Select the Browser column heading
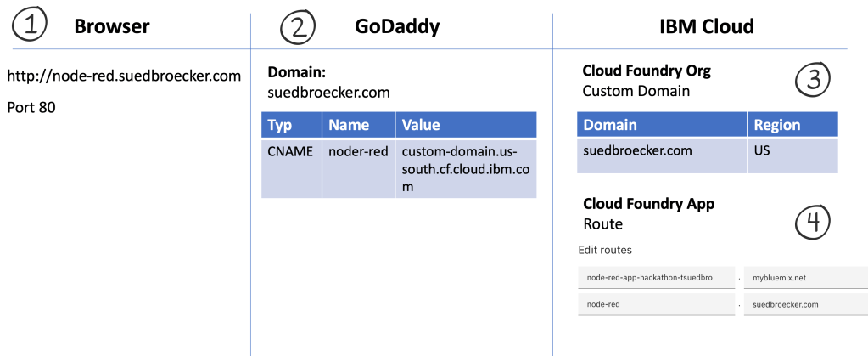 (112, 26)
